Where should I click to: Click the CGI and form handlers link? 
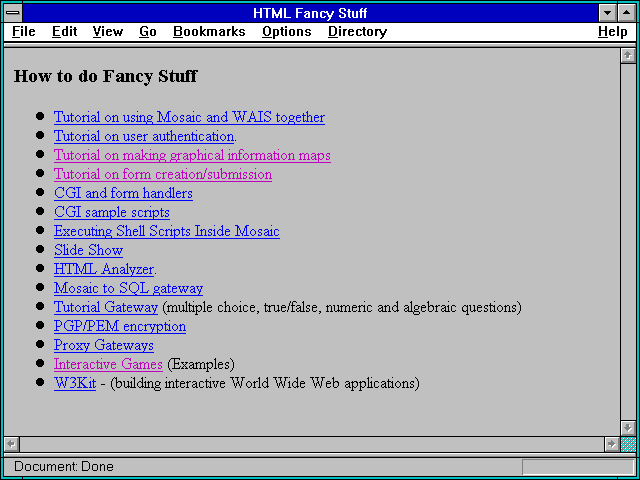(x=123, y=193)
